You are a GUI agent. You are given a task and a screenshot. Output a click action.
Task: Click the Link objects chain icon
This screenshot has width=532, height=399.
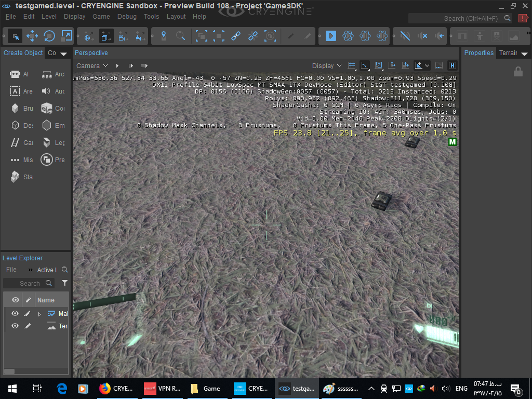click(236, 36)
